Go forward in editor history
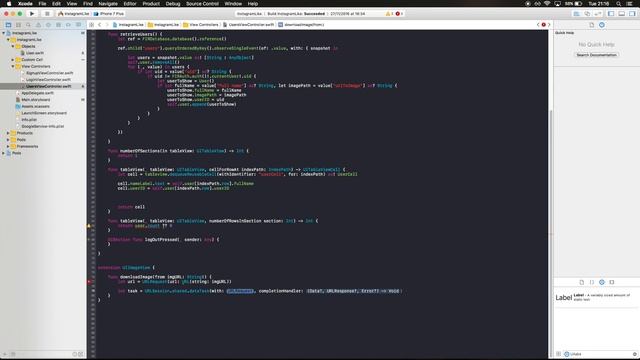 click(x=107, y=25)
